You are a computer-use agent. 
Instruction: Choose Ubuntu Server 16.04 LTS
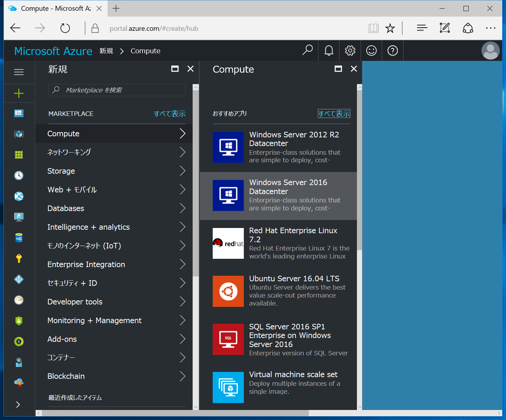pos(278,291)
